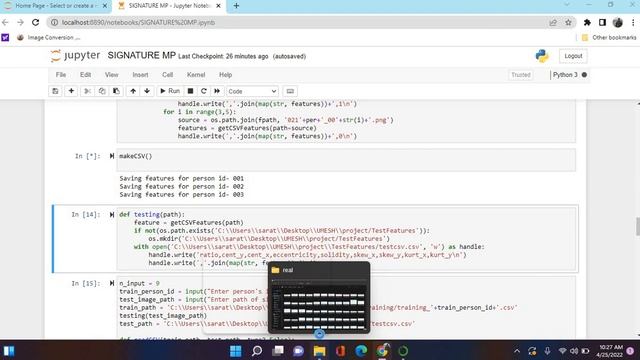The height and width of the screenshot is (360, 640).
Task: Click the Jupyter logo
Action: (75, 56)
